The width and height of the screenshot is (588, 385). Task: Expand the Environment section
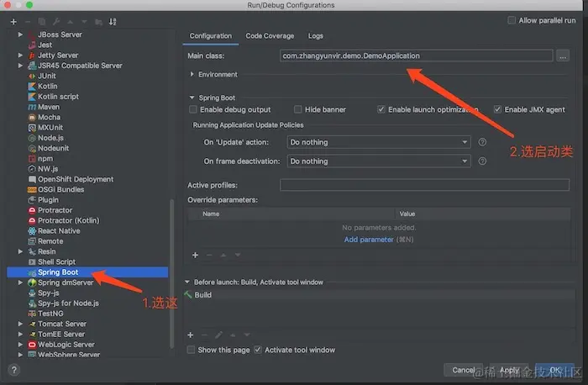click(x=192, y=74)
